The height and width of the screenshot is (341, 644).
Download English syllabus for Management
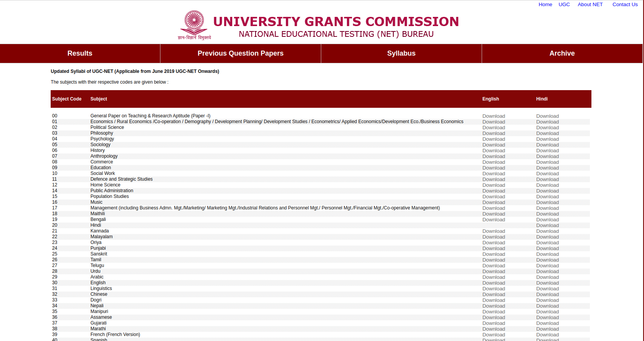pos(494,208)
